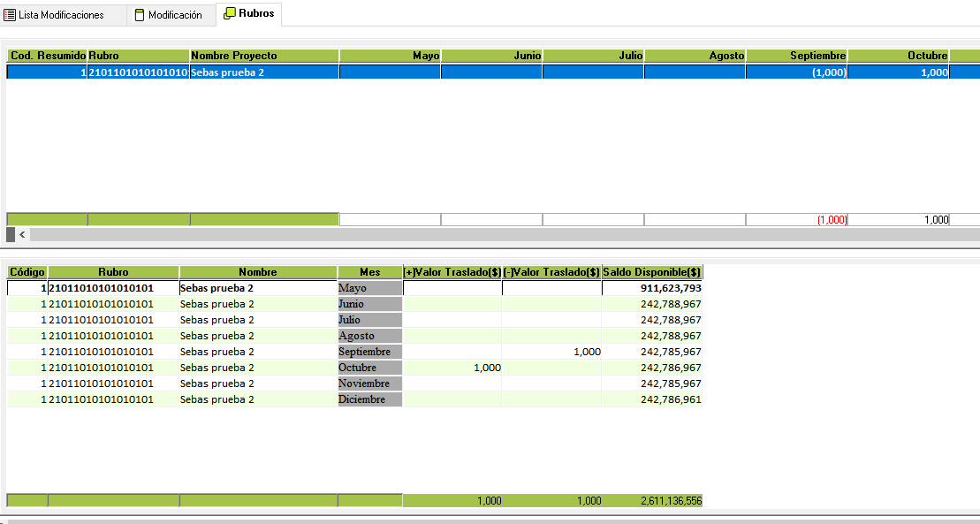This screenshot has width=980, height=524.
Task: Click the (-)Valor Traslado cell for Septiembre
Action: click(x=552, y=352)
